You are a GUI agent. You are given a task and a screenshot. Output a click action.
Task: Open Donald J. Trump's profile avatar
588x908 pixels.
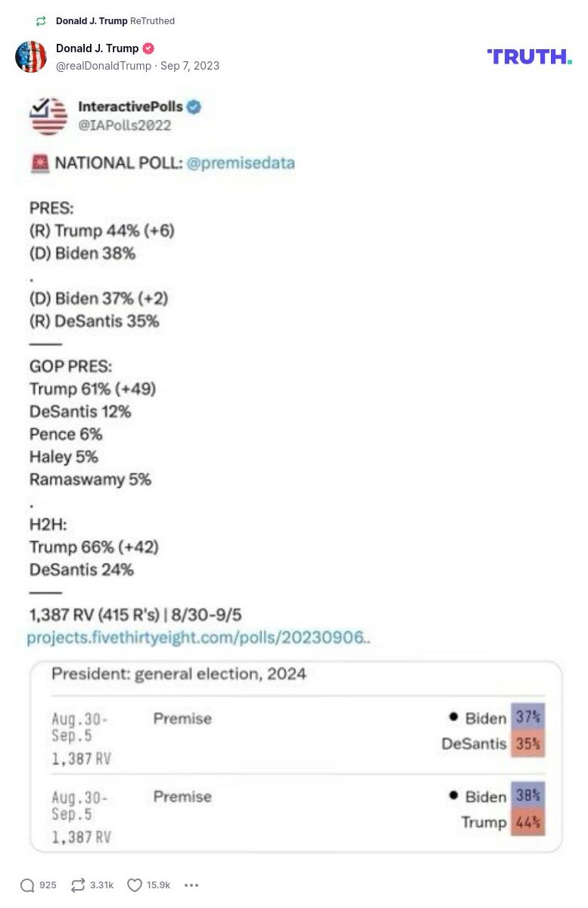tap(31, 57)
